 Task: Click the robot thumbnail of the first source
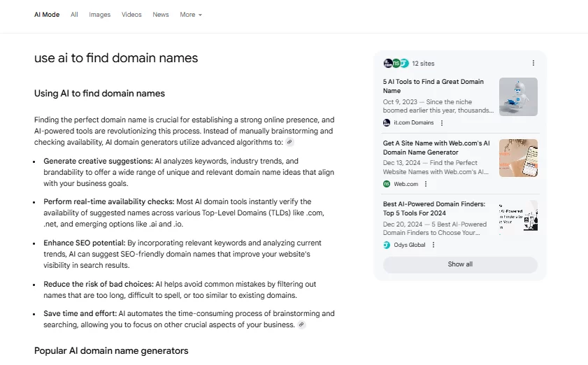(518, 96)
